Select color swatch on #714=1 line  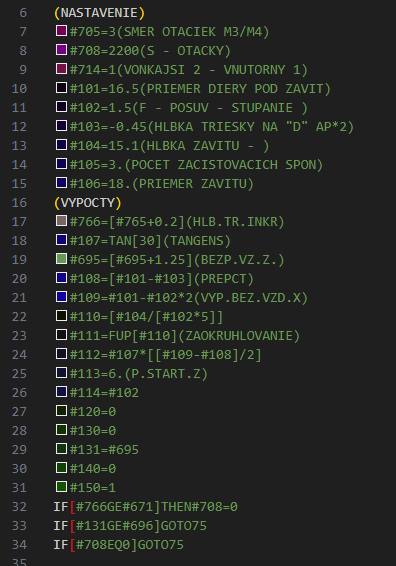point(61,69)
